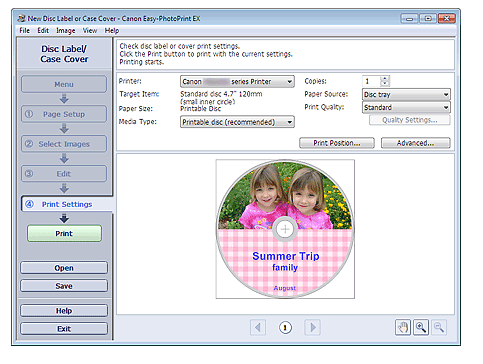Decrease copies with the down spinner arrow

[385, 83]
